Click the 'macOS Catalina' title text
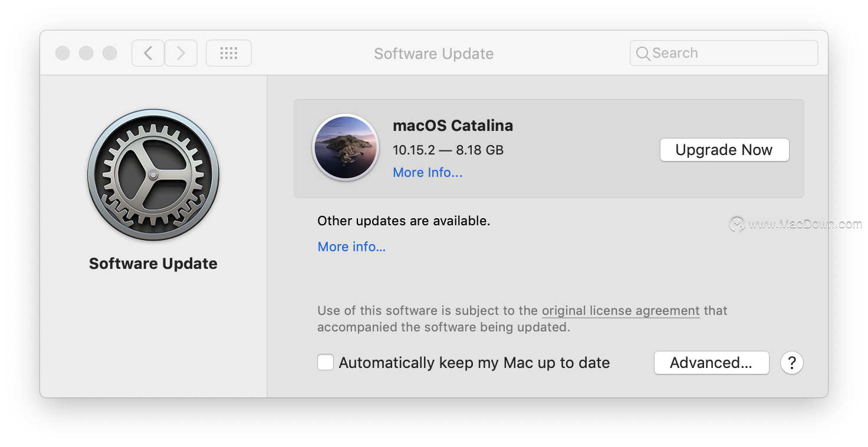The height and width of the screenshot is (447, 868). point(453,126)
